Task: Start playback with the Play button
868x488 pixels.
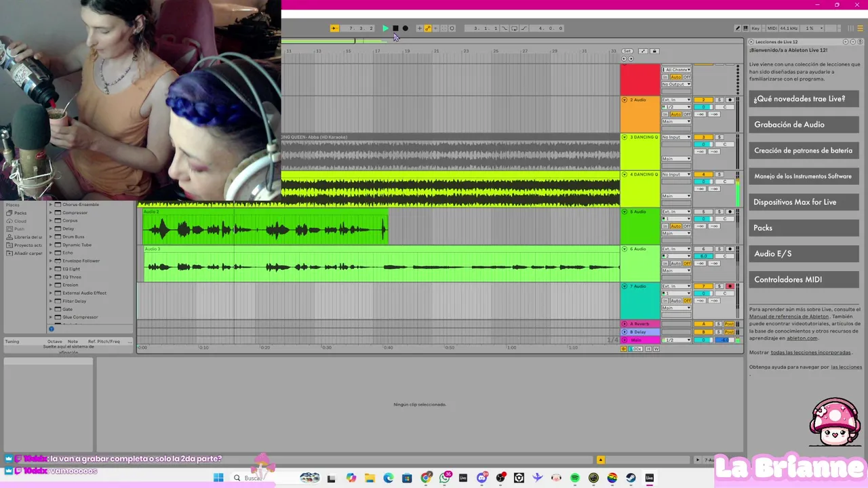Action: click(386, 28)
